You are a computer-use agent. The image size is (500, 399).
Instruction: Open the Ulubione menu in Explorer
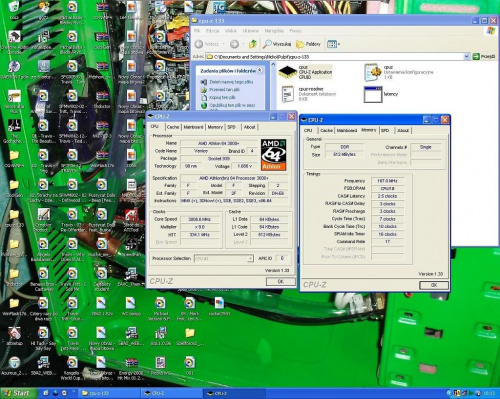click(251, 31)
